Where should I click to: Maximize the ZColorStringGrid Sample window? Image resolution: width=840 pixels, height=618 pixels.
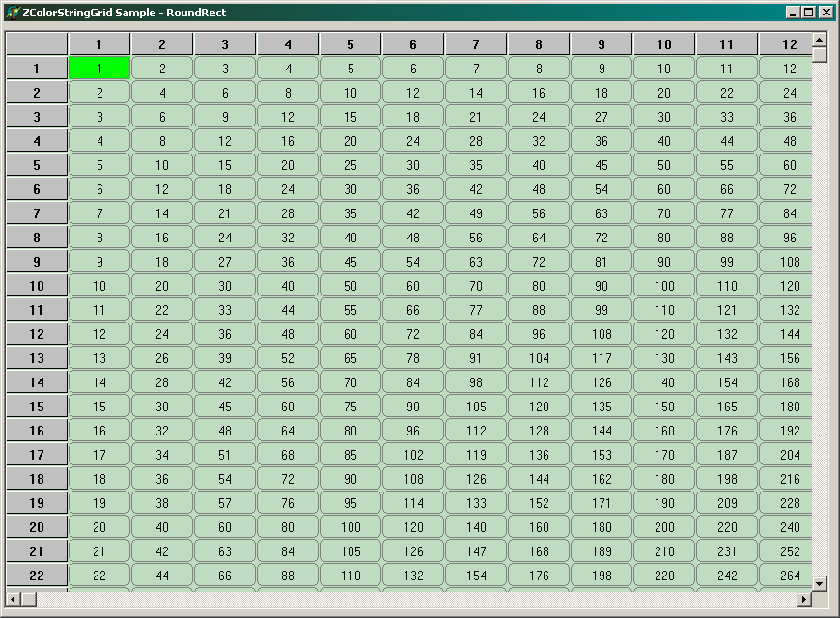click(809, 13)
